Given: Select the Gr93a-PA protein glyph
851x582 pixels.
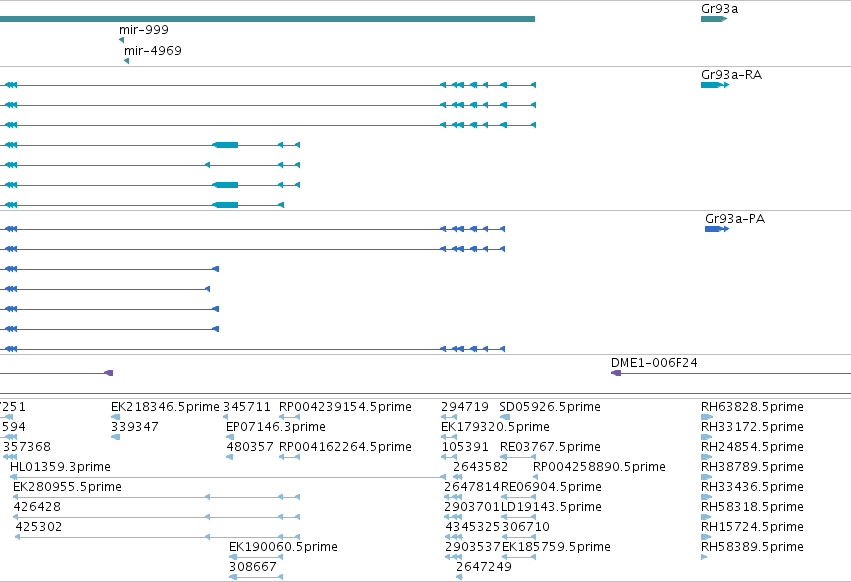Looking at the screenshot, I should (x=717, y=229).
